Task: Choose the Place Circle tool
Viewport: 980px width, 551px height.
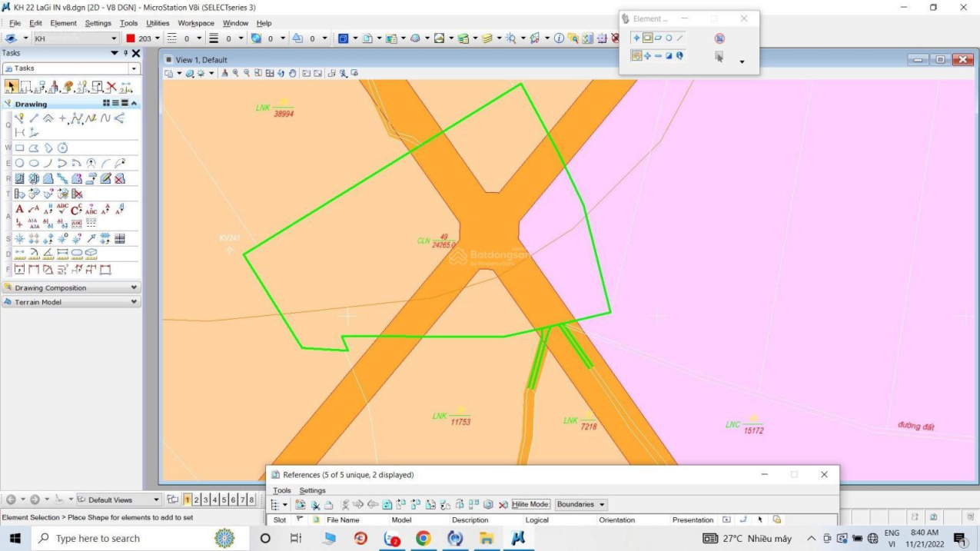Action: pyautogui.click(x=20, y=163)
